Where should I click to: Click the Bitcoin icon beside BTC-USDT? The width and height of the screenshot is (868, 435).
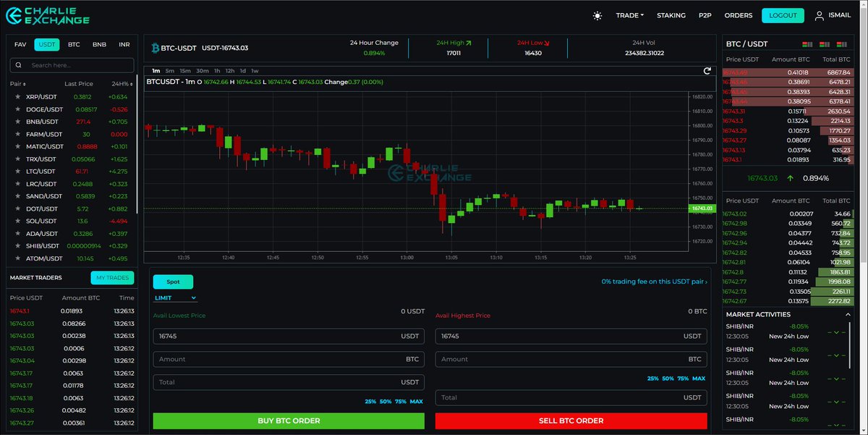pos(155,48)
